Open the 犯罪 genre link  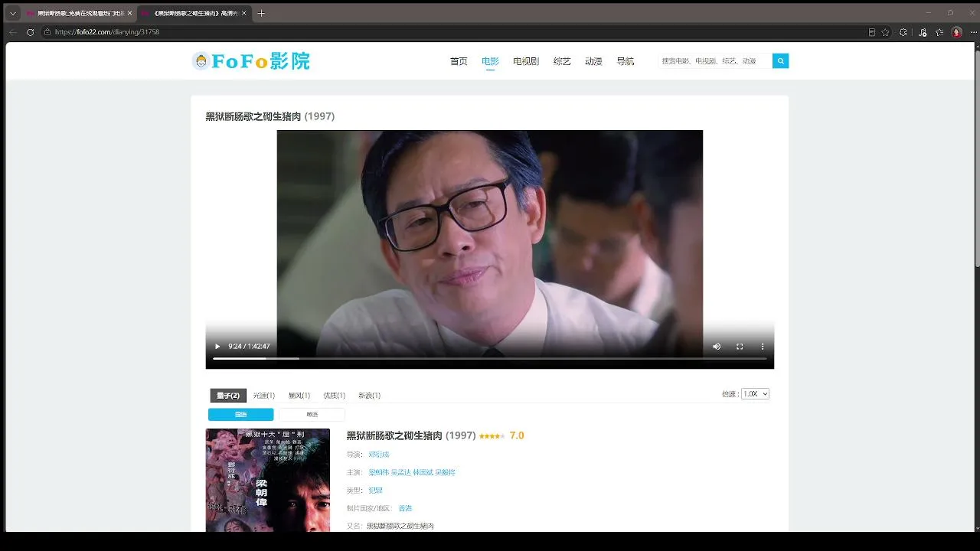pyautogui.click(x=375, y=491)
